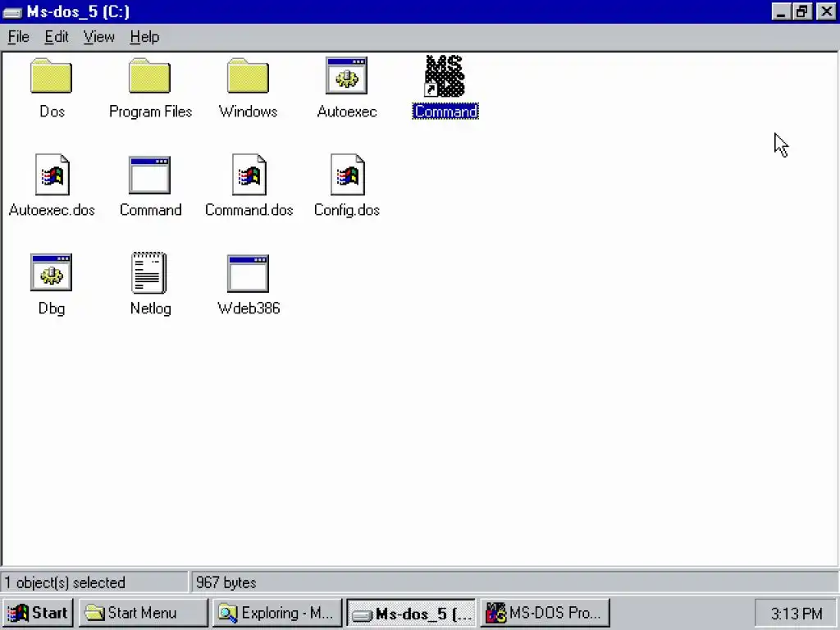
Task: Select the Command.dos file icon
Action: [x=249, y=175]
